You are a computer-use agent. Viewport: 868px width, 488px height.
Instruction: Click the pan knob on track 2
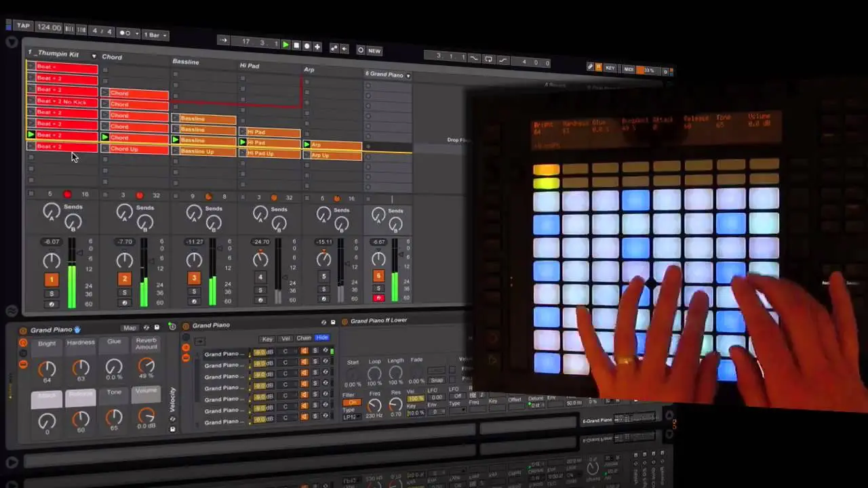125,261
